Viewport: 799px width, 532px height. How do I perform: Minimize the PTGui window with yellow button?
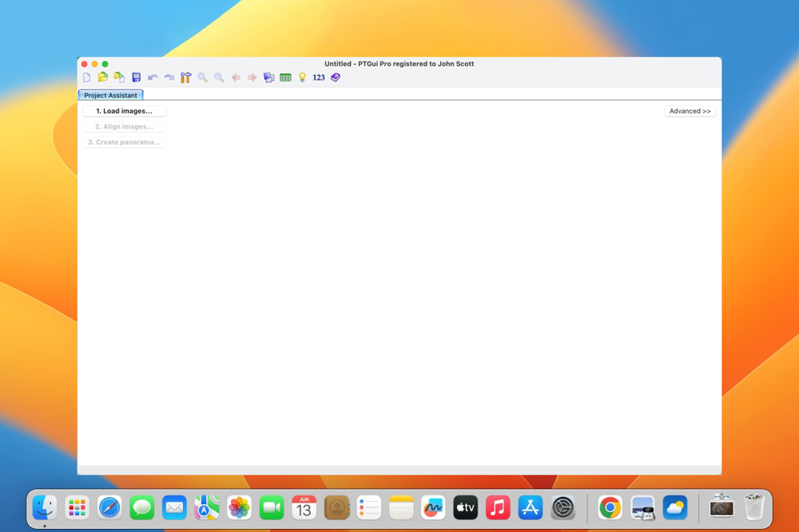pyautogui.click(x=95, y=64)
